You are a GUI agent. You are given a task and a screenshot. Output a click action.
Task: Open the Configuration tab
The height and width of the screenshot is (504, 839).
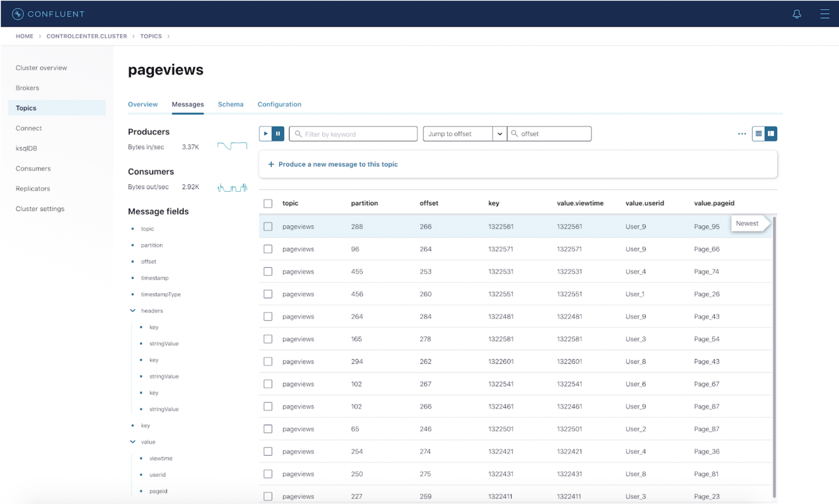pos(279,104)
